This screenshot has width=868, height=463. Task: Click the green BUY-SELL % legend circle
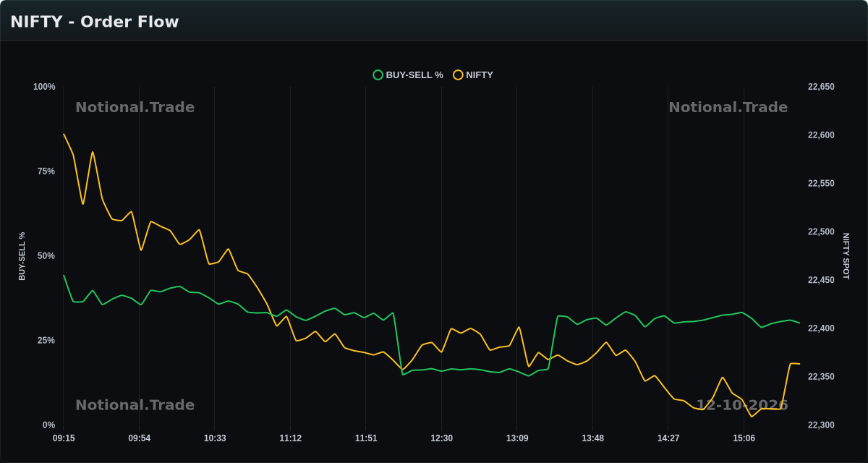coord(378,75)
